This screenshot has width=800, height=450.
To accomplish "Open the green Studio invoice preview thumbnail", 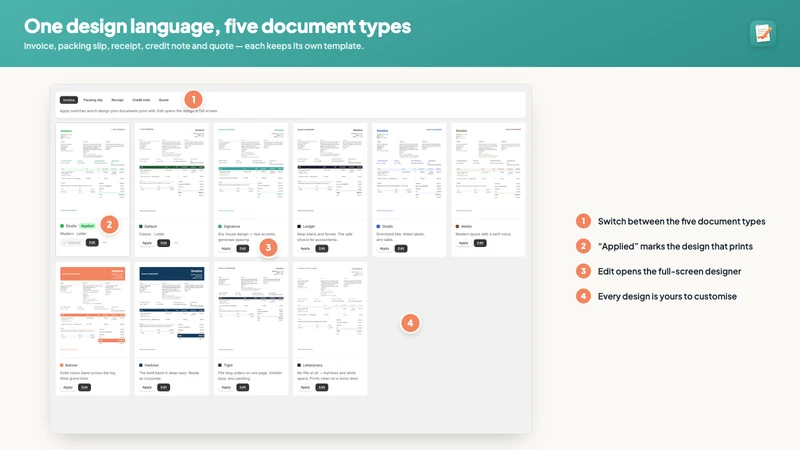I will [92, 171].
